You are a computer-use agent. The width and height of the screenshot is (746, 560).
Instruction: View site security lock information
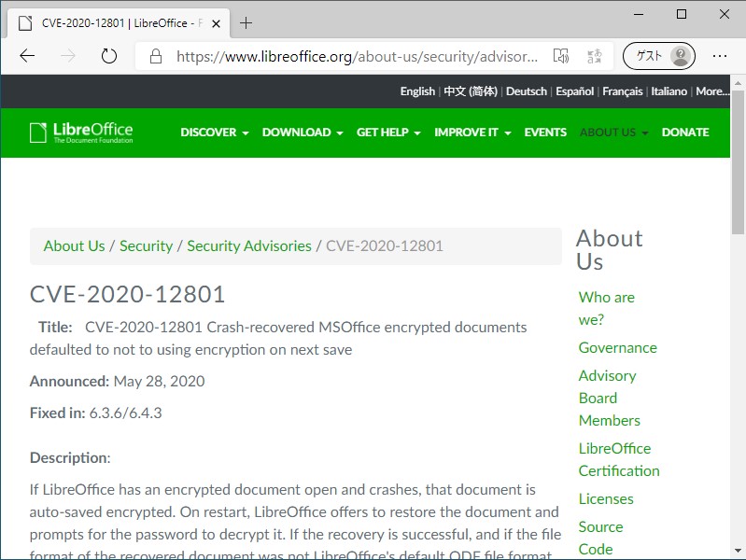156,56
